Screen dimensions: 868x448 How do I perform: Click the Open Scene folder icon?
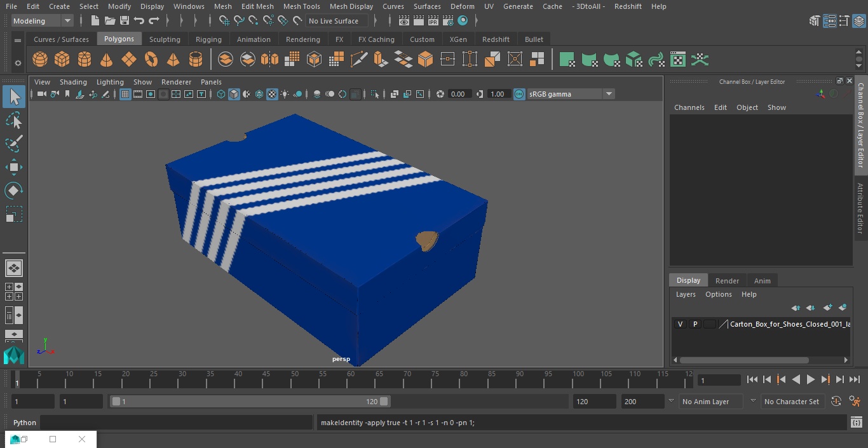point(110,21)
